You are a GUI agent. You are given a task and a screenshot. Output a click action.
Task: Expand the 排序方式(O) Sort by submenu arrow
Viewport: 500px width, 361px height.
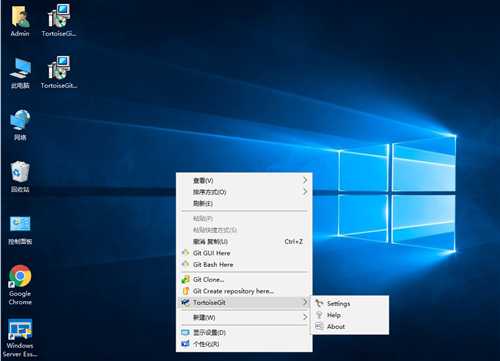click(x=305, y=192)
